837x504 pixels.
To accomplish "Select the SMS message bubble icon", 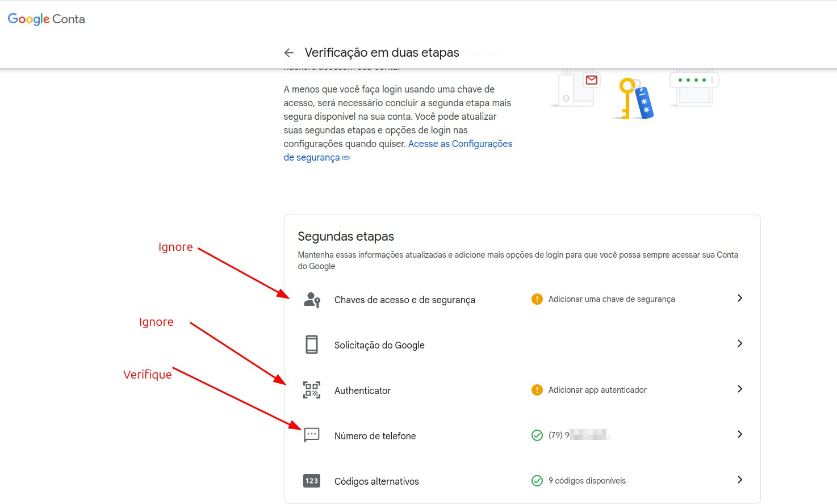I will (x=312, y=435).
